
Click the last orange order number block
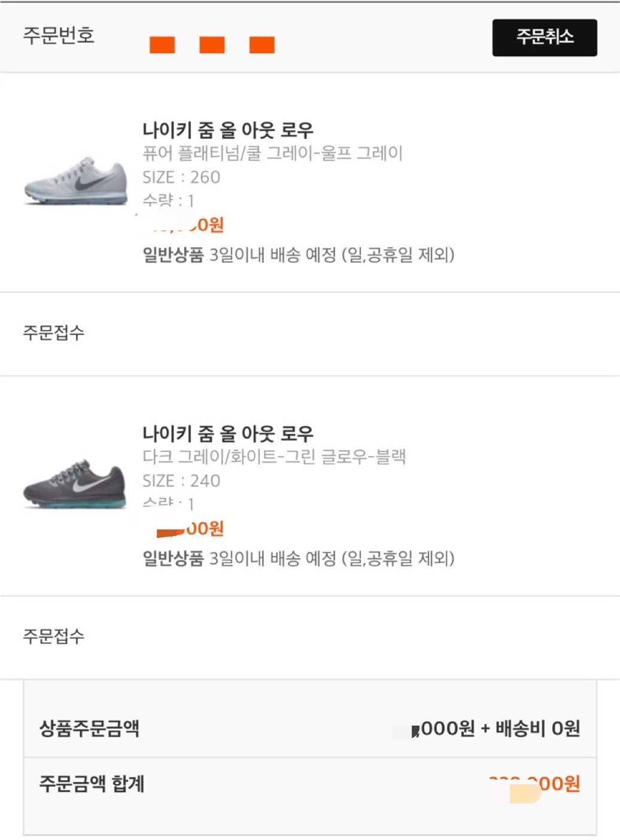point(262,45)
